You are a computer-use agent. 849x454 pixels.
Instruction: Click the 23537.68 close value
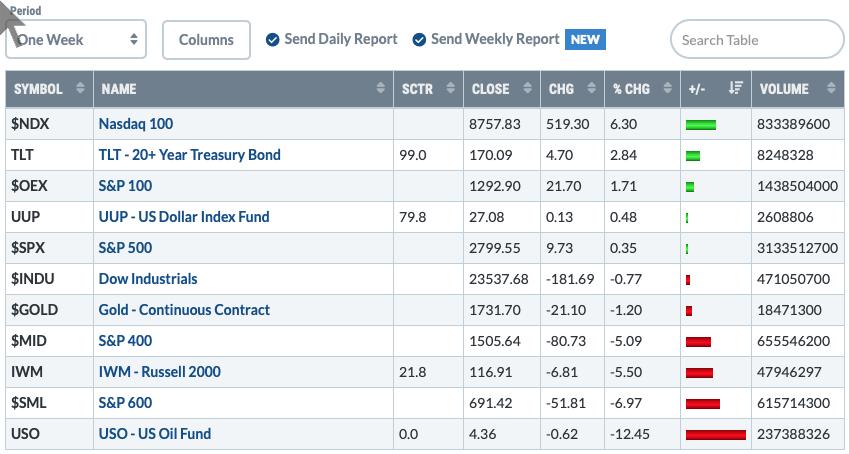(499, 278)
